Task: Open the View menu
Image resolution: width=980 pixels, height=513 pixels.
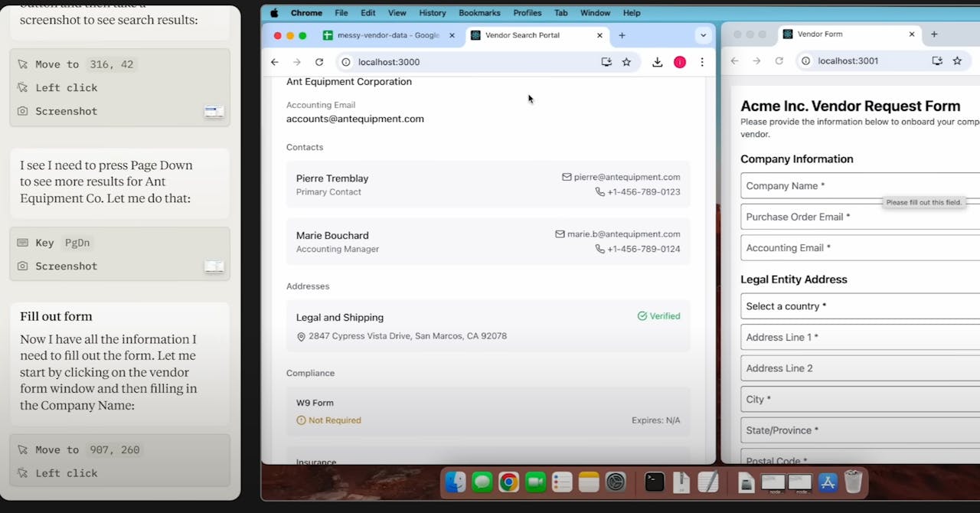Action: 397,13
